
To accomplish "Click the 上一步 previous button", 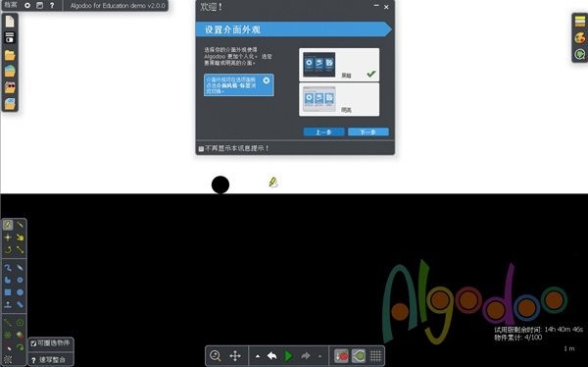I will [x=323, y=131].
